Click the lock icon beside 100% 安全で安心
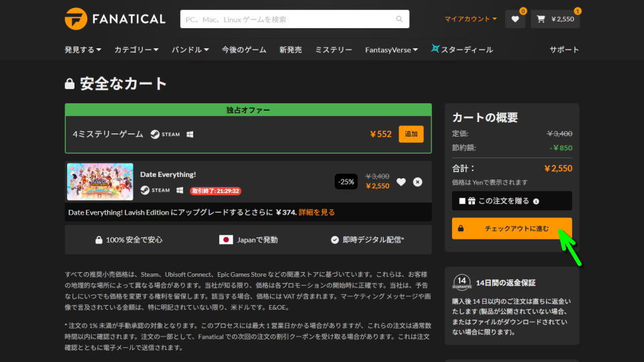Screen dimensions: 644x362 tap(99, 240)
